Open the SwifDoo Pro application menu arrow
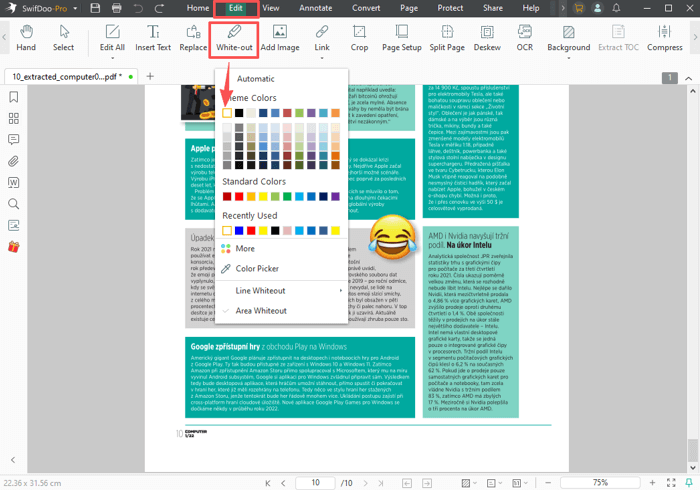This screenshot has height=491, width=700. (75, 8)
